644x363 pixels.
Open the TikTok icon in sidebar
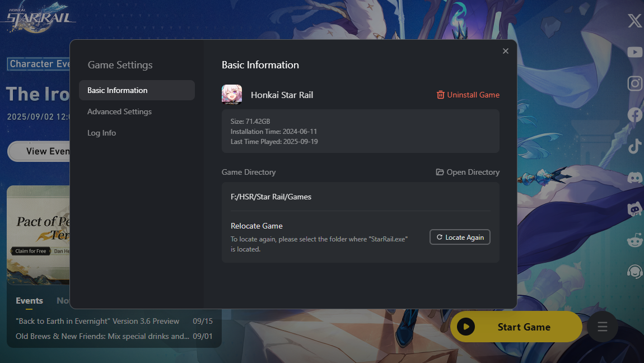click(x=634, y=146)
